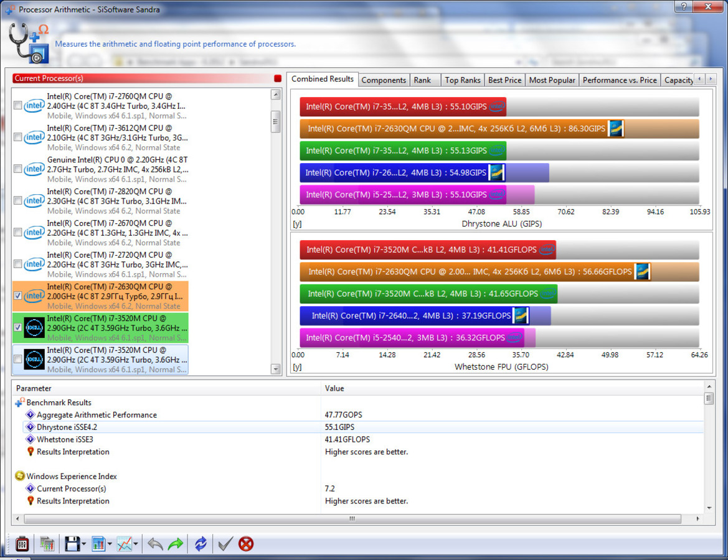Click the Windows Experience Index group icon
This screenshot has width=728, height=560.
tap(20, 476)
